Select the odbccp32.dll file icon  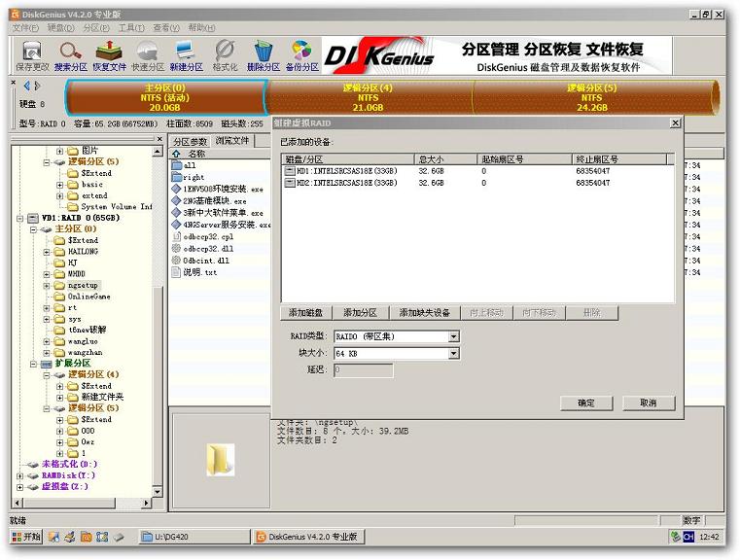pyautogui.click(x=176, y=248)
